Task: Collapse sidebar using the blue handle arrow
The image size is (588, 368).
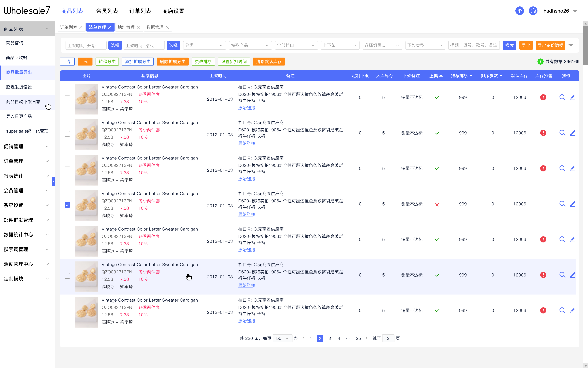Action: 54,181
